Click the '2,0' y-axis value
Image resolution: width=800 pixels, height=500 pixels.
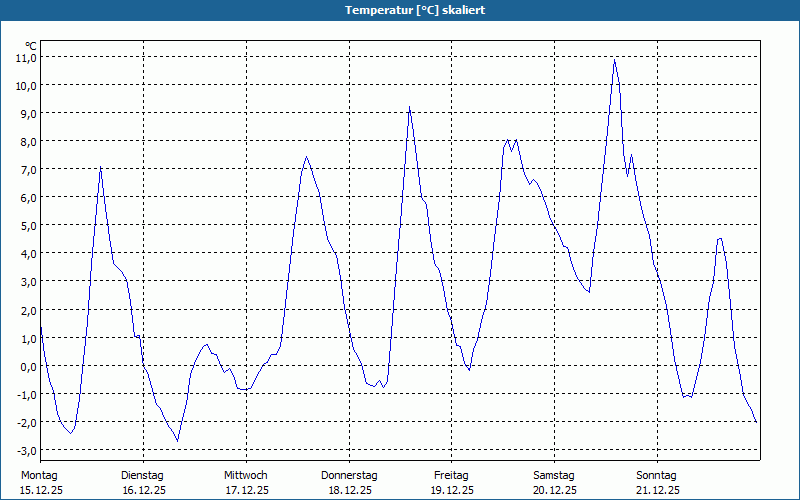(x=29, y=311)
